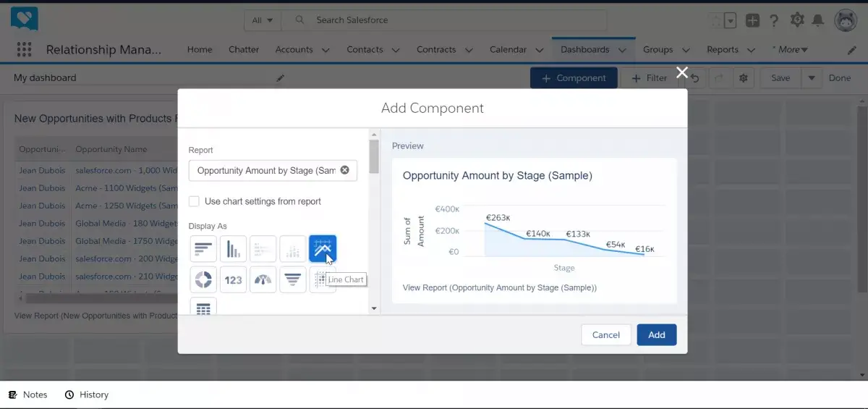
Task: Redo the dashboard change
Action: pos(718,78)
